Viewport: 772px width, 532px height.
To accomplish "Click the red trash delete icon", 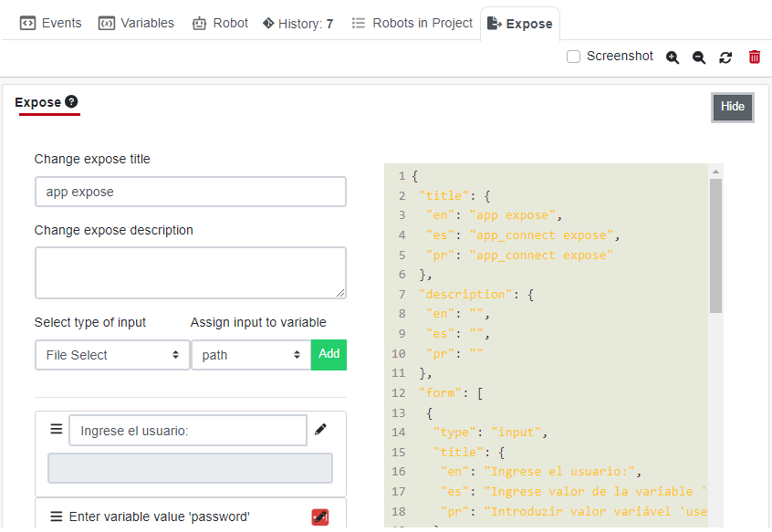I will click(x=754, y=57).
